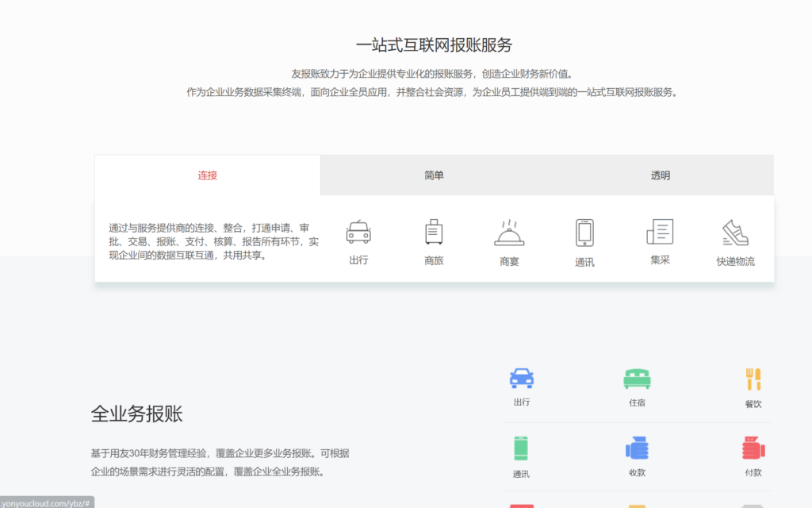Click the 快递物流 label text

pos(735,261)
